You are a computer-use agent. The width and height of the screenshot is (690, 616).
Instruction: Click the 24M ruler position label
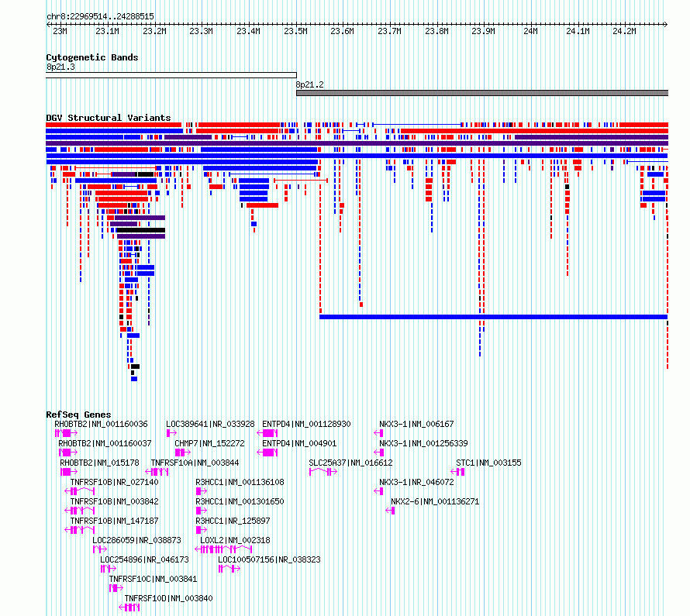531,31
